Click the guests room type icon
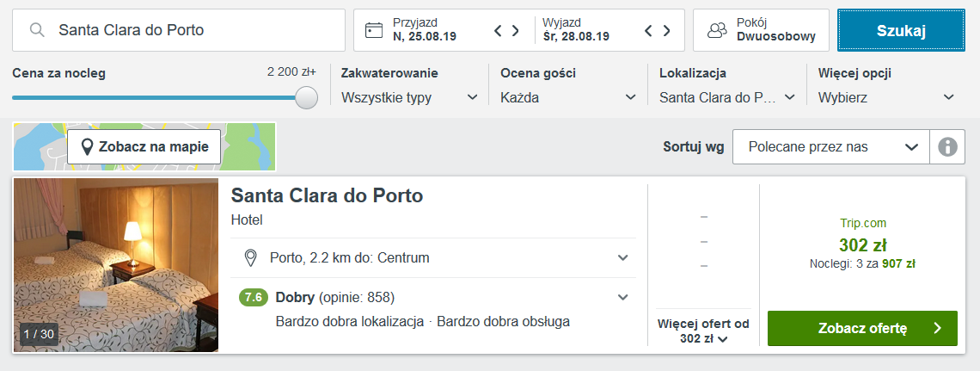 (x=718, y=30)
